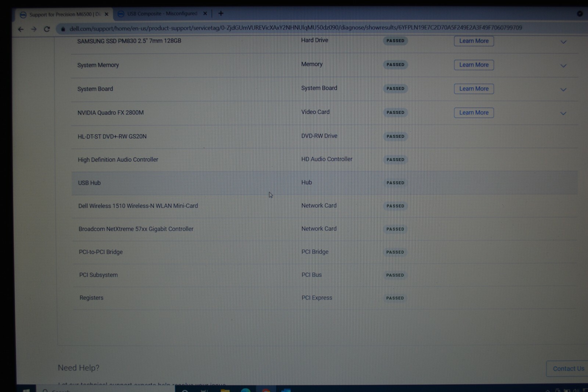Focus the dell.com address bar URL
This screenshot has width=588, height=392.
coord(295,28)
